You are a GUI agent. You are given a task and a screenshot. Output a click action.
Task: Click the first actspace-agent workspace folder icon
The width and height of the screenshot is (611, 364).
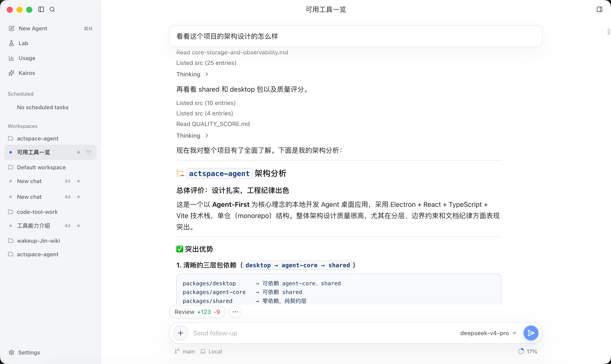pos(11,138)
